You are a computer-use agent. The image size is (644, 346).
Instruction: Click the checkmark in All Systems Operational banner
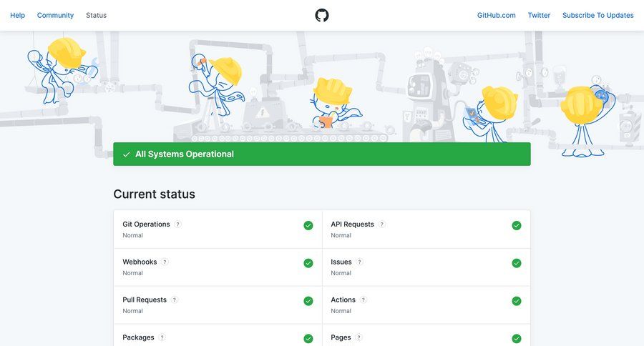(127, 154)
